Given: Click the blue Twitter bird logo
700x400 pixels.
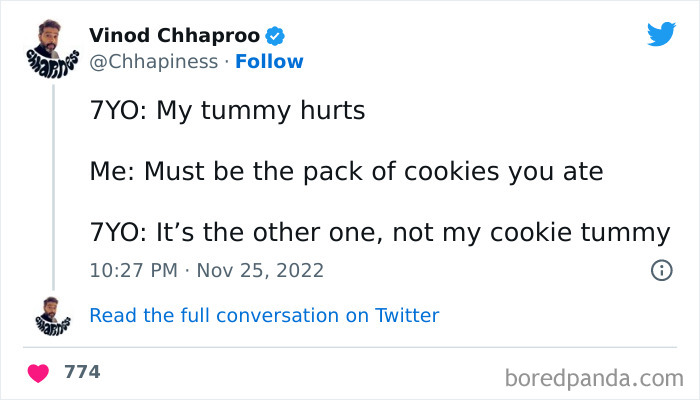Looking at the screenshot, I should click(661, 34).
